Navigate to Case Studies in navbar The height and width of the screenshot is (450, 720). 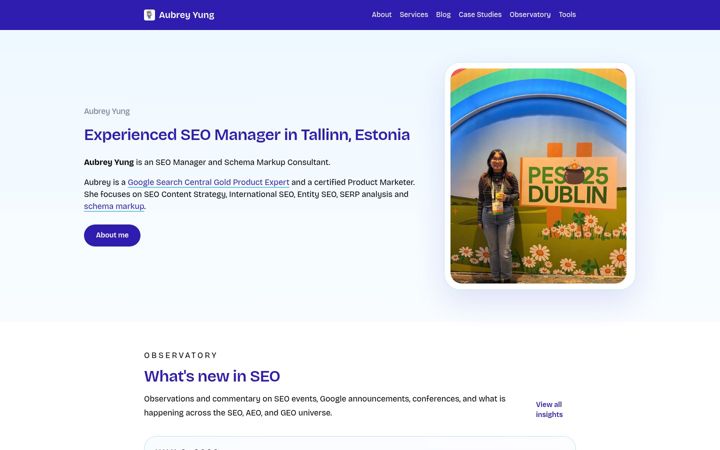(x=480, y=15)
